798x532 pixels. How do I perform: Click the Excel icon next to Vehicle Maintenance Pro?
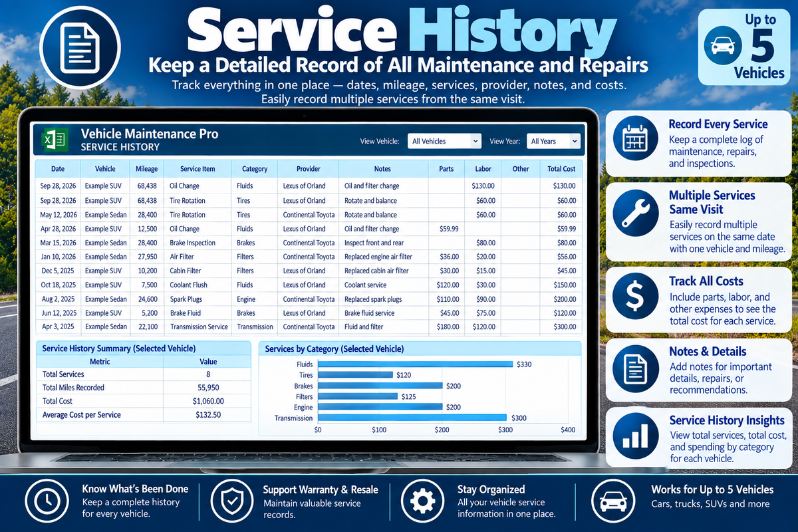point(55,140)
